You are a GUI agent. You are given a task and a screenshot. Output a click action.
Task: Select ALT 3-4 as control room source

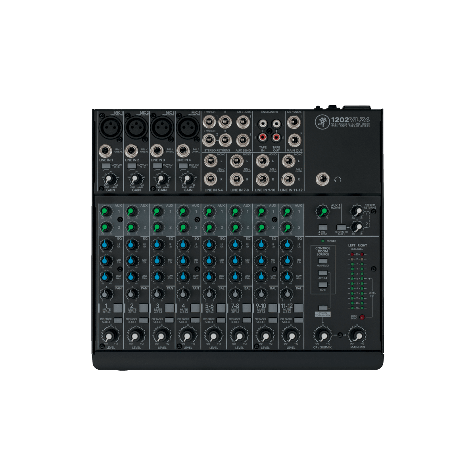323,273
